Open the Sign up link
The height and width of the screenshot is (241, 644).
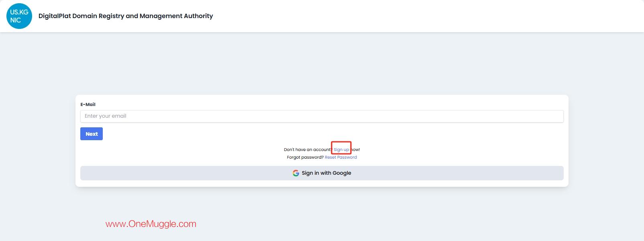(341, 149)
